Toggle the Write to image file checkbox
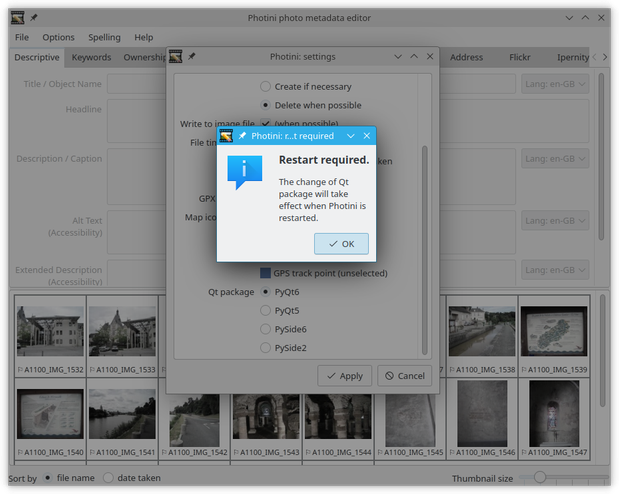The height and width of the screenshot is (494, 619). click(265, 123)
